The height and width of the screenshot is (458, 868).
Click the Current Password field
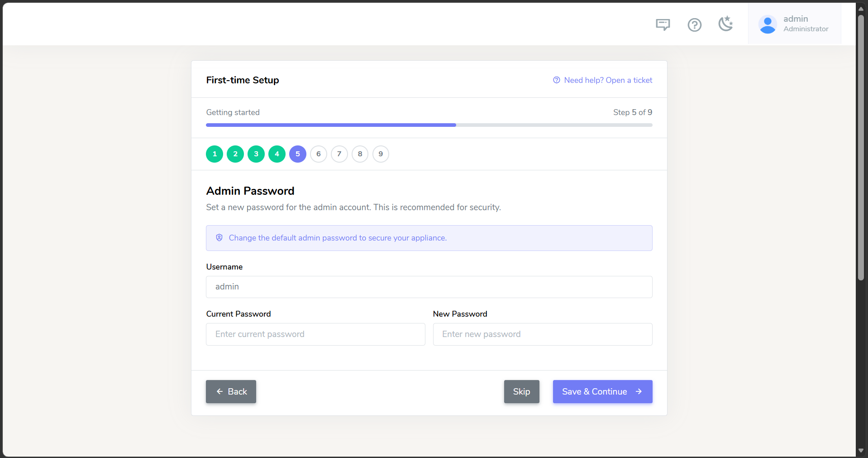315,334
